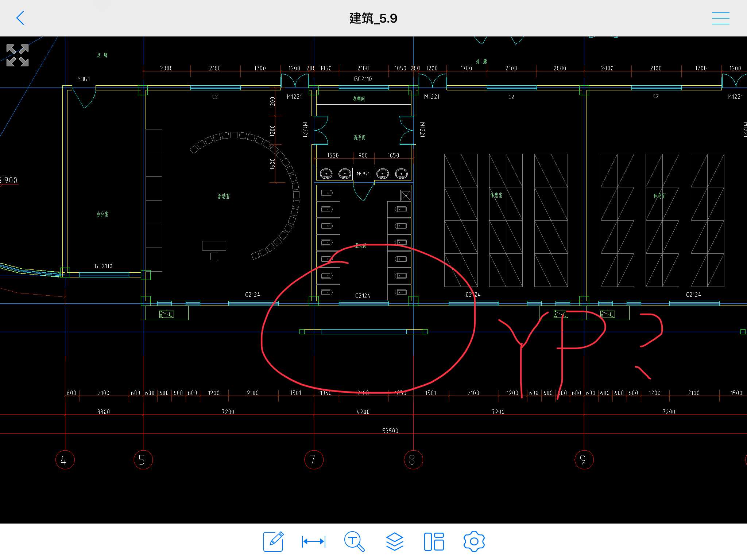Select the 走廊 label at top left
This screenshot has height=560, width=747.
(x=102, y=55)
